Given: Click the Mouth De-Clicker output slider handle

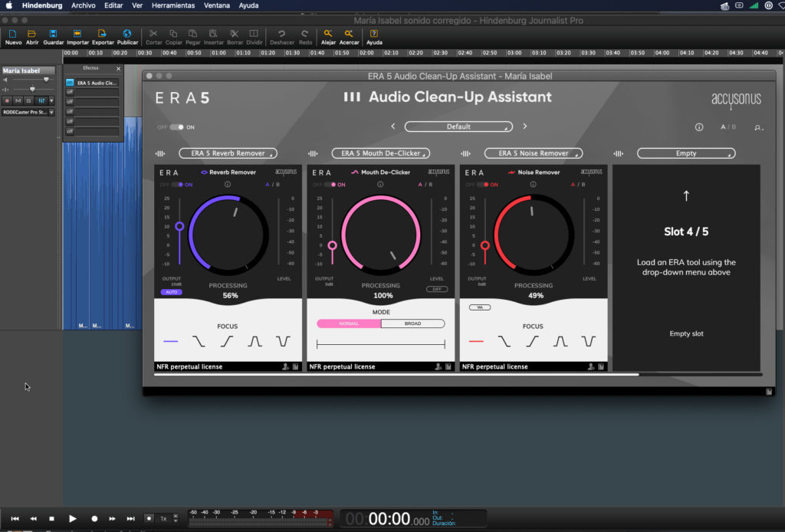Looking at the screenshot, I should tap(332, 245).
